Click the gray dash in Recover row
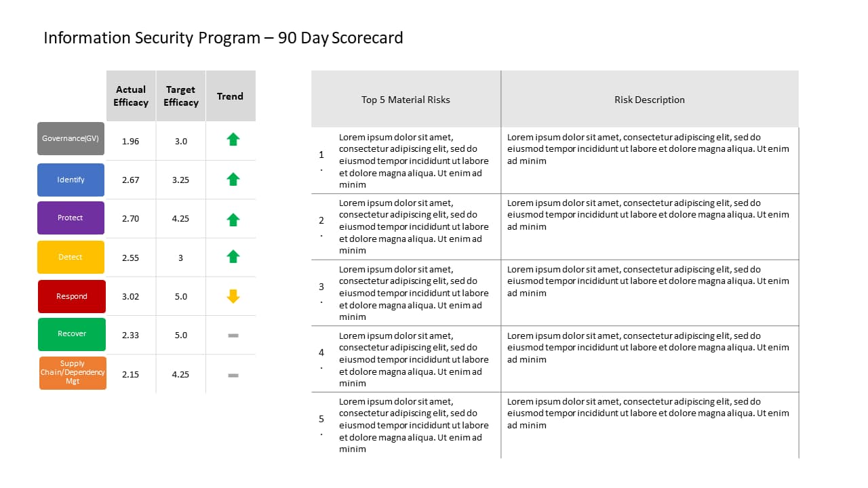The height and width of the screenshot is (488, 868). pos(233,335)
